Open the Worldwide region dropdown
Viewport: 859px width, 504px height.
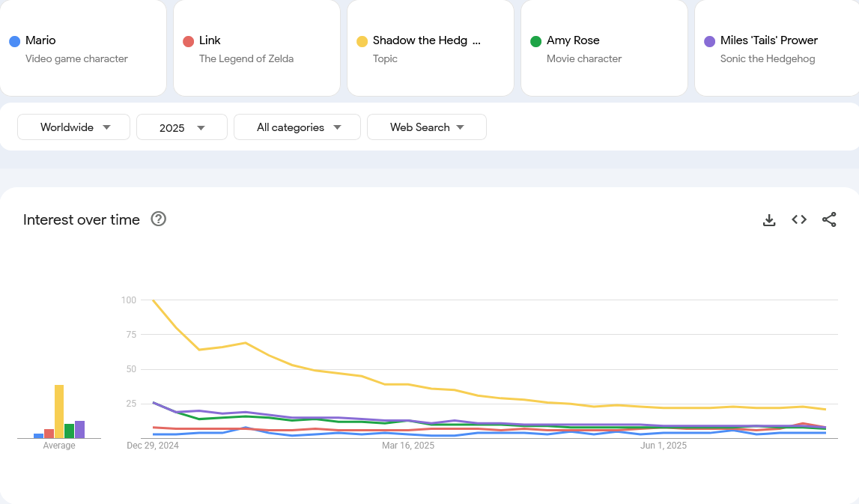tap(73, 127)
